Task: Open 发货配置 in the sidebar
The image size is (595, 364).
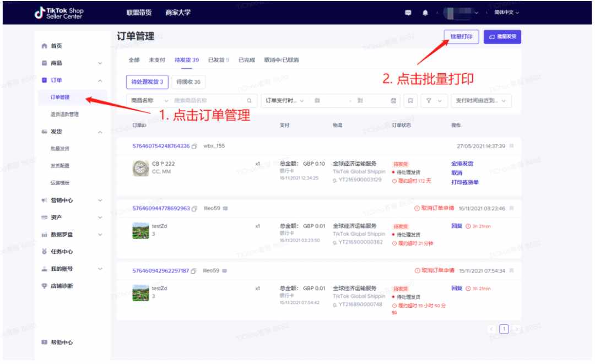Action: pyautogui.click(x=60, y=166)
